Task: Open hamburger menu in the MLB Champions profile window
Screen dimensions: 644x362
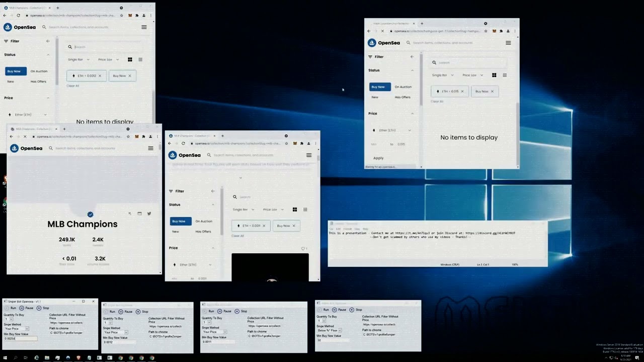Action: 150,148
